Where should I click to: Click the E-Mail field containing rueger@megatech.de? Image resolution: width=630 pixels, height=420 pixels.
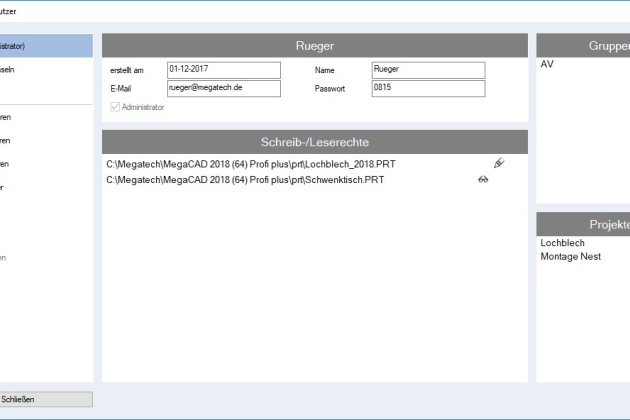point(224,89)
